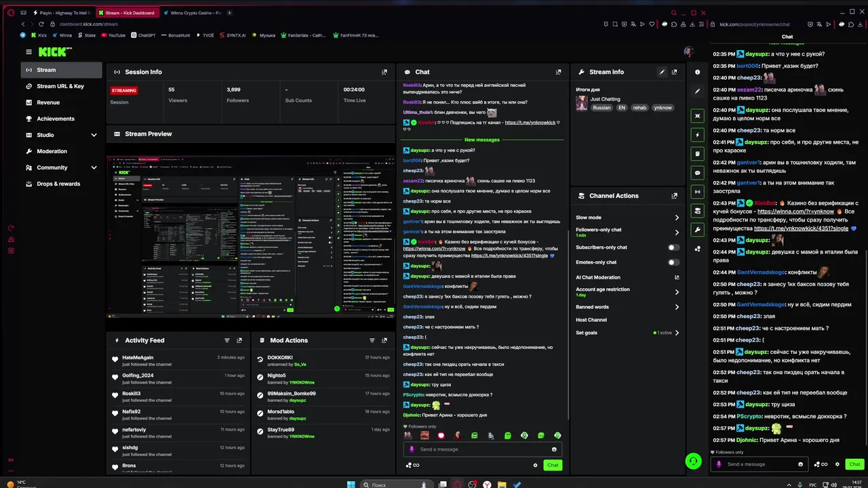Open t.me/ynknowkick link in dashboard chat
This screenshot has height=488, width=868.
tap(530, 123)
